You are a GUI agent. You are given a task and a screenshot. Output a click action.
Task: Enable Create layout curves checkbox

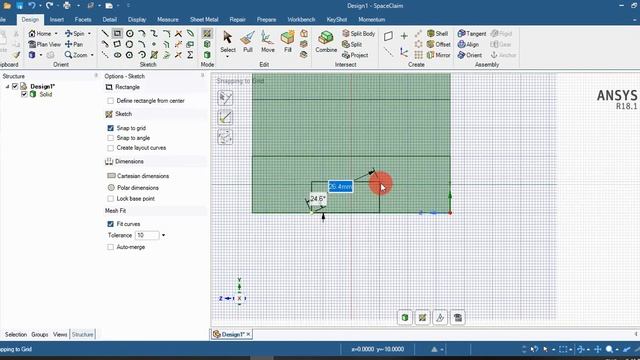pos(110,148)
